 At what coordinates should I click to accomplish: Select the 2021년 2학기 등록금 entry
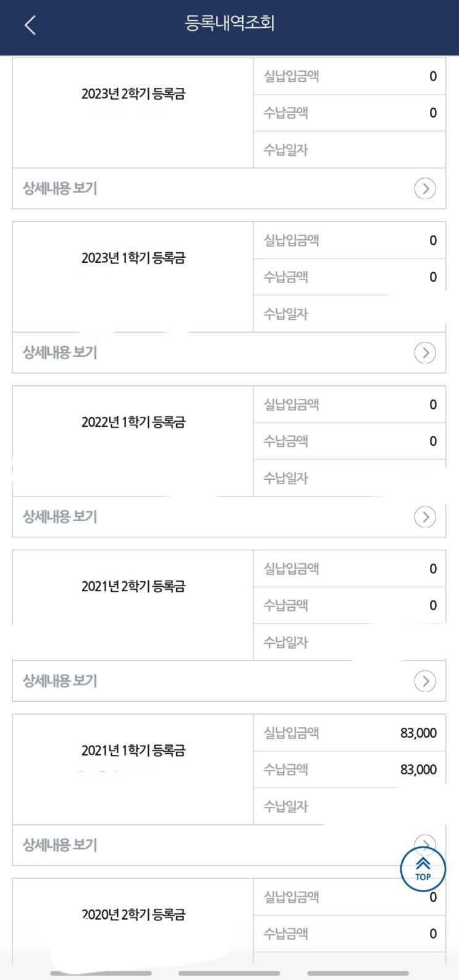click(133, 586)
